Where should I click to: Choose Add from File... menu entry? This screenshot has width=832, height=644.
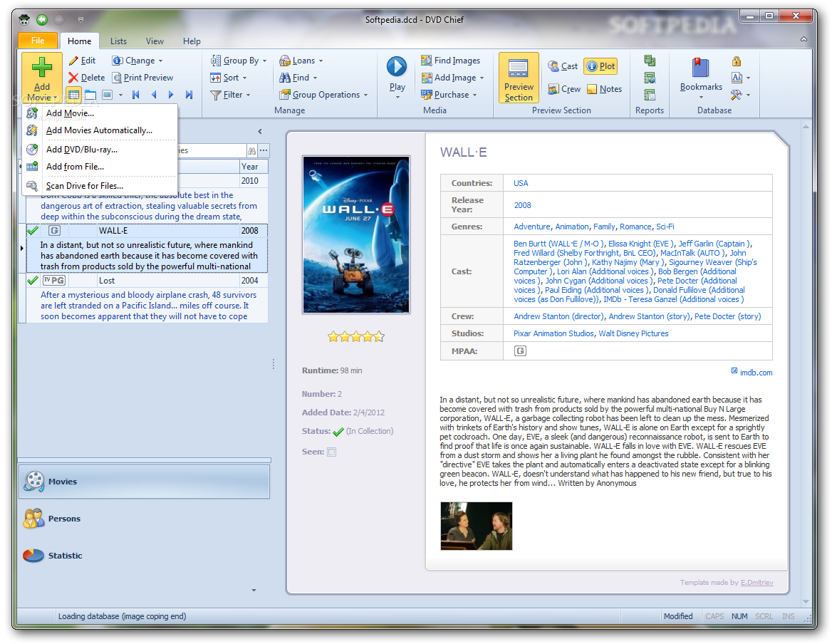[x=99, y=167]
